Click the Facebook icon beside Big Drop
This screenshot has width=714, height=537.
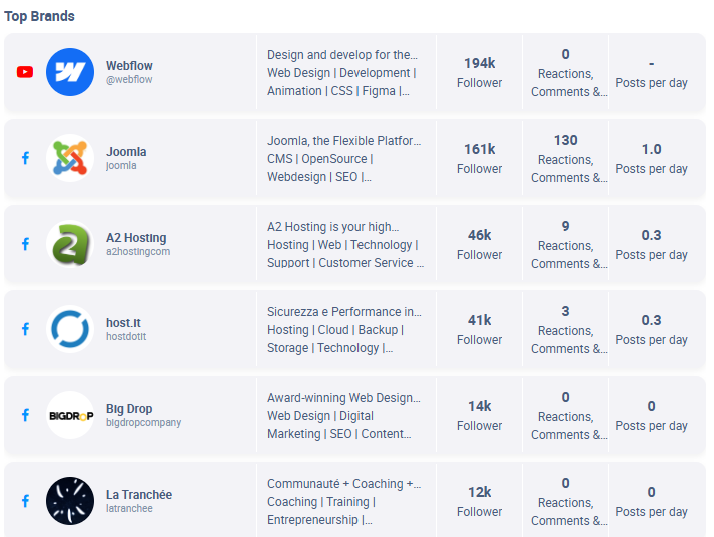(x=26, y=415)
